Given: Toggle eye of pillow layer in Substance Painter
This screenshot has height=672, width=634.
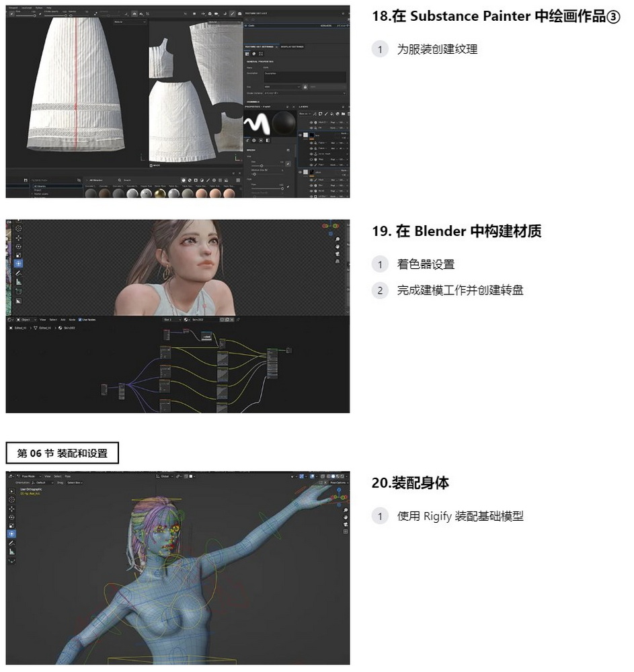Looking at the screenshot, I should pos(300,172).
